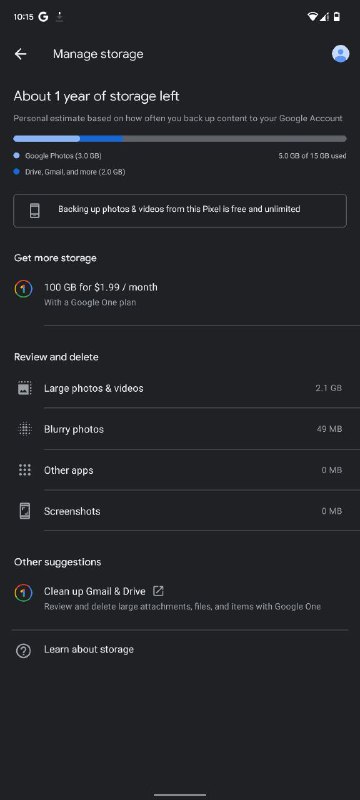
Task: Tap the free unlimited backup Pixel banner
Action: pyautogui.click(x=180, y=210)
